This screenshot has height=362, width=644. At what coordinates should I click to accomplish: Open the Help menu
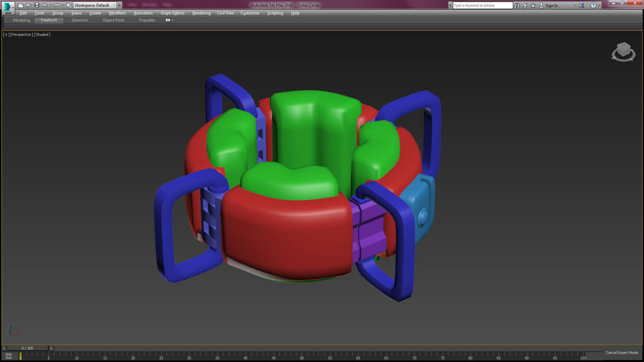click(x=295, y=13)
